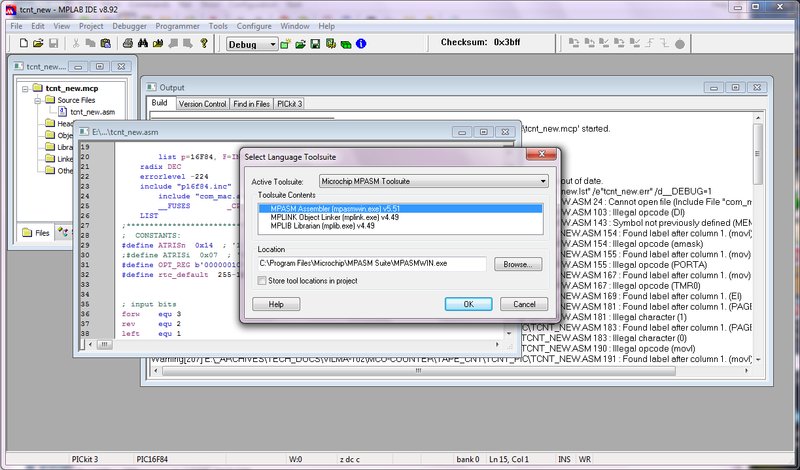Open the File menu
Screen dimensions: 800x470
click(16, 26)
